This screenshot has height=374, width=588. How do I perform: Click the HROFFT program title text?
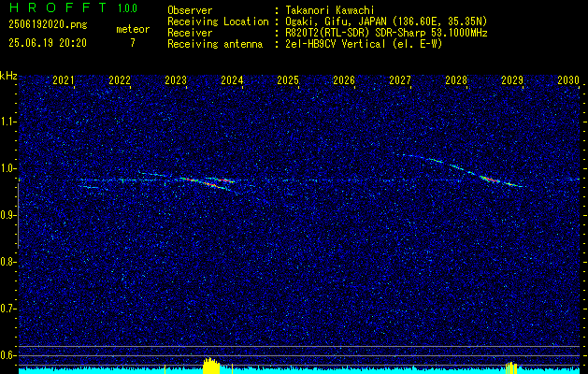(x=58, y=7)
